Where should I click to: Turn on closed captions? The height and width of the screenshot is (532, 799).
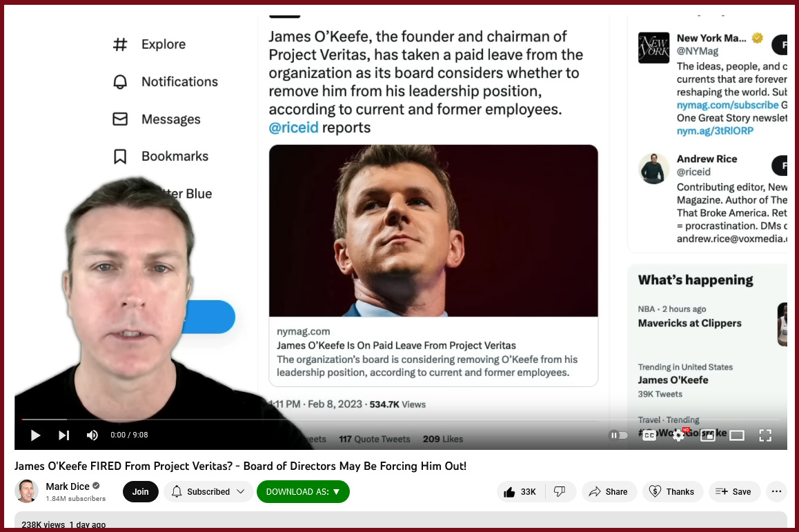(649, 435)
